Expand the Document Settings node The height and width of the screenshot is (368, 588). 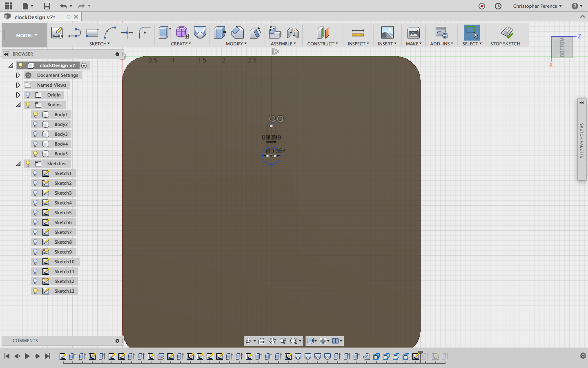pos(18,75)
